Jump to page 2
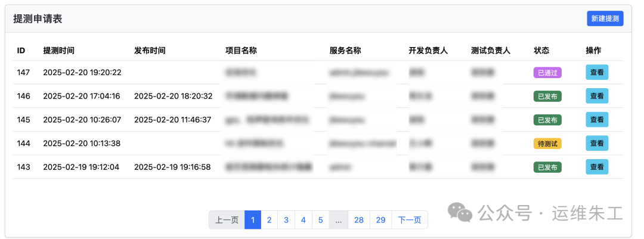The width and height of the screenshot is (644, 239). pyautogui.click(x=269, y=220)
